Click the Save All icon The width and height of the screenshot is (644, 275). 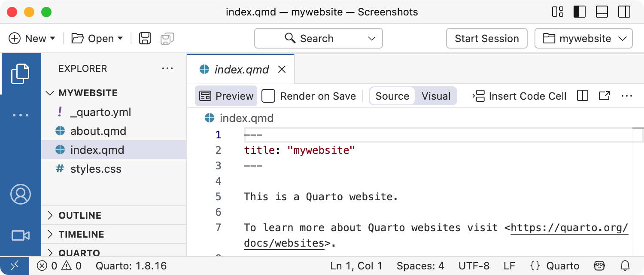(x=167, y=39)
